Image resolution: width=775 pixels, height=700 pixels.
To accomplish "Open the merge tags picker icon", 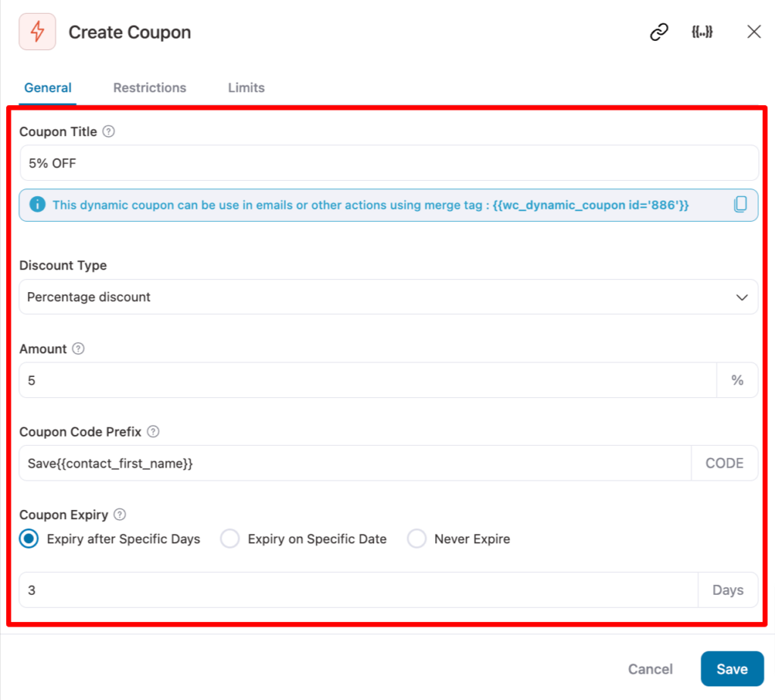I will click(702, 32).
